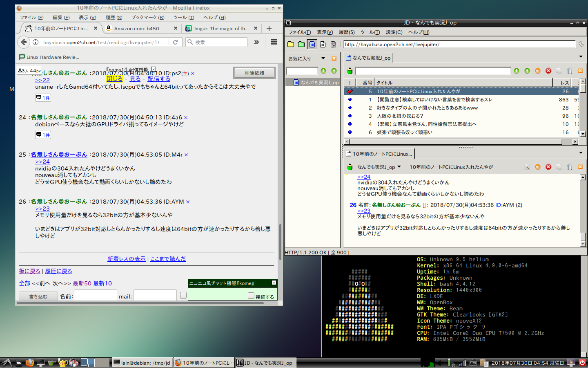The image size is (588, 368).
Task: Open the Firefox hamburger menu
Action: [x=274, y=42]
